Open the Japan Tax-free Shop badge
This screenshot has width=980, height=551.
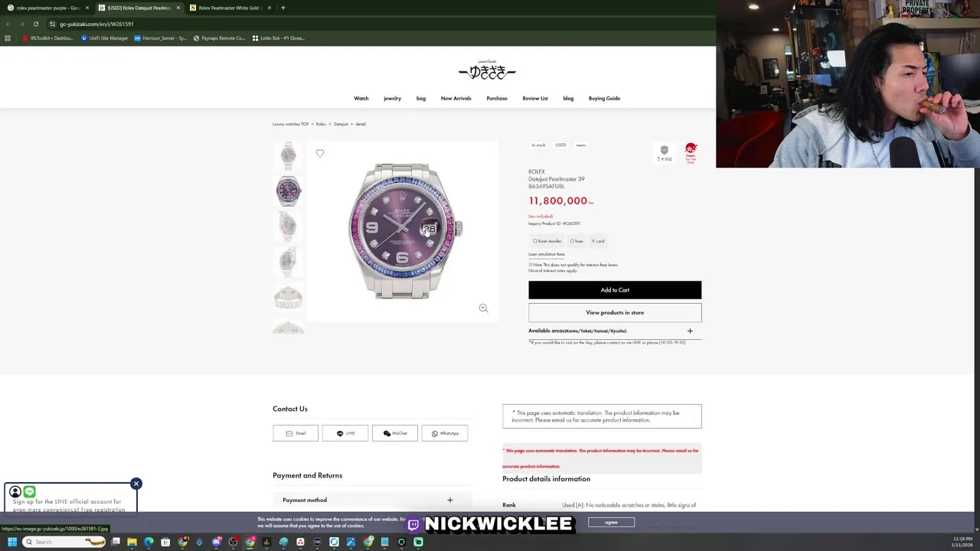click(x=691, y=152)
